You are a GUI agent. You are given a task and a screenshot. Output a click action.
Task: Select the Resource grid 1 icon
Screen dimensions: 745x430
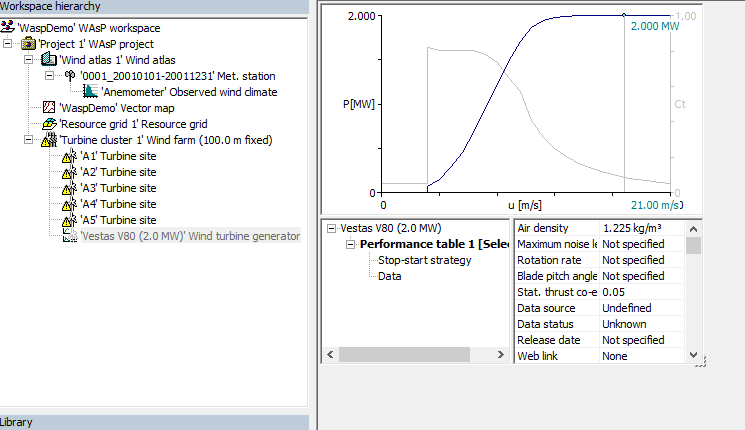(x=48, y=124)
